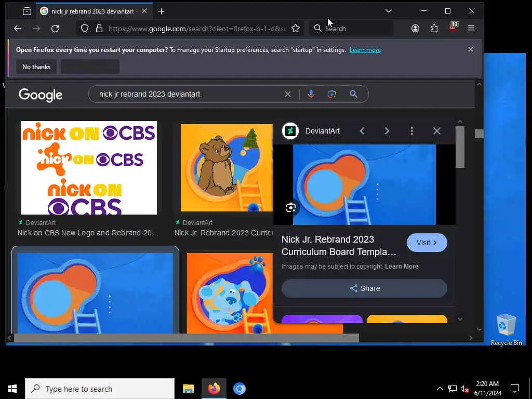The width and height of the screenshot is (532, 399).
Task: Search inside image with Lens overlay
Action: (x=291, y=208)
